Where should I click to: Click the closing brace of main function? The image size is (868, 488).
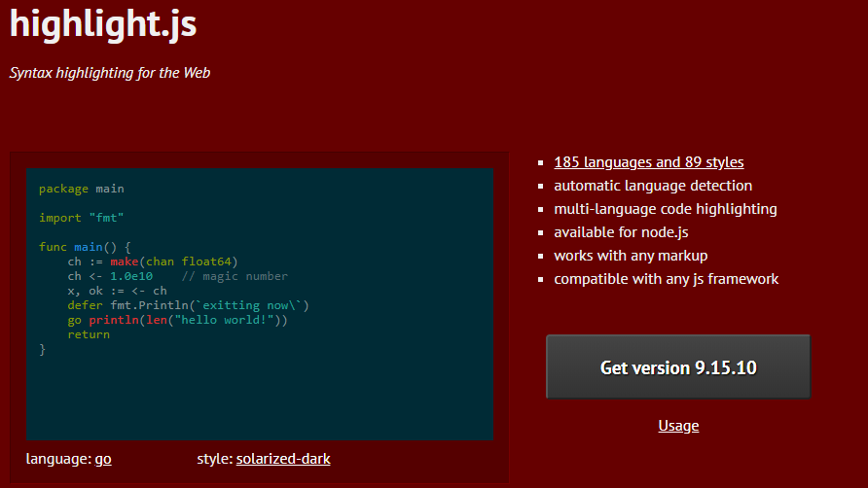42,349
